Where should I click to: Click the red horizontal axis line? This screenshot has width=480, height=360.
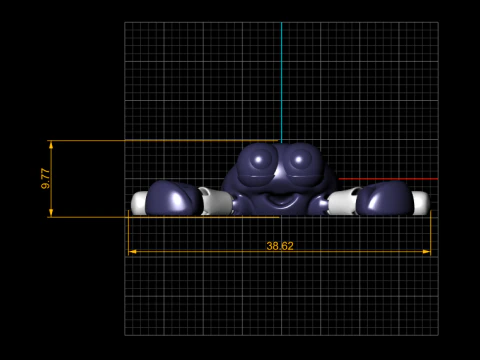pyautogui.click(x=388, y=179)
